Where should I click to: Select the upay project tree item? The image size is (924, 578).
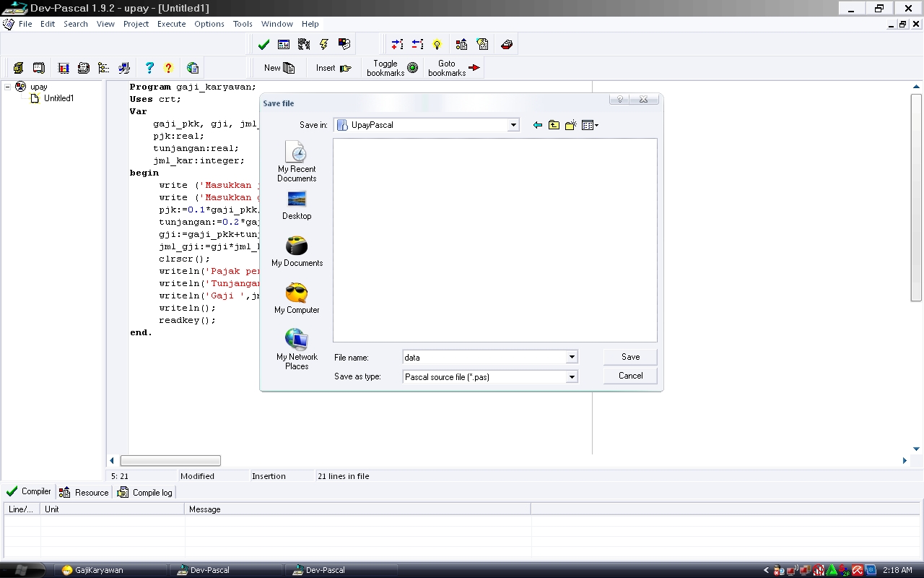(x=38, y=87)
